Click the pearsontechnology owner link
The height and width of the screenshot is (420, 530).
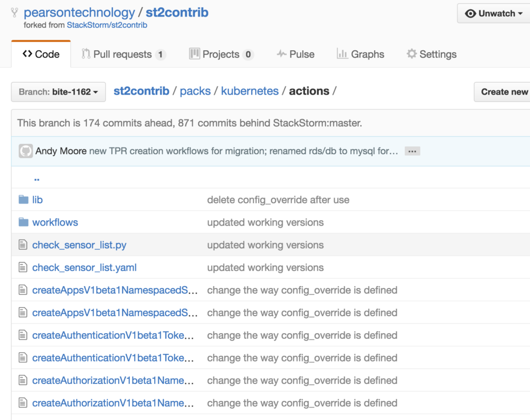79,13
